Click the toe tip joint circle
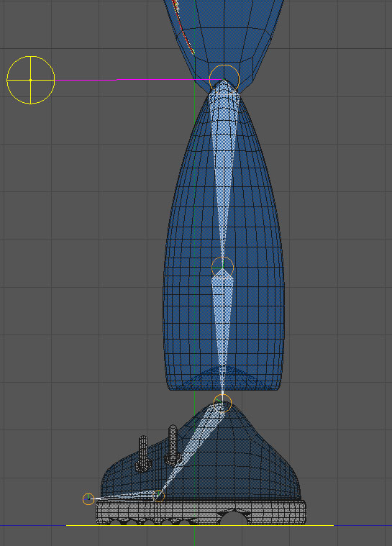The image size is (392, 546). tap(88, 499)
